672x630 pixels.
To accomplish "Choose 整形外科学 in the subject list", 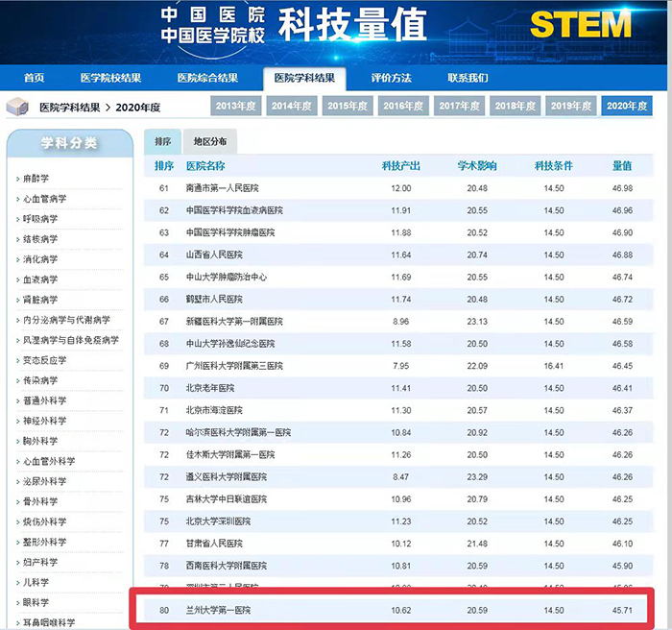I will pos(44,542).
